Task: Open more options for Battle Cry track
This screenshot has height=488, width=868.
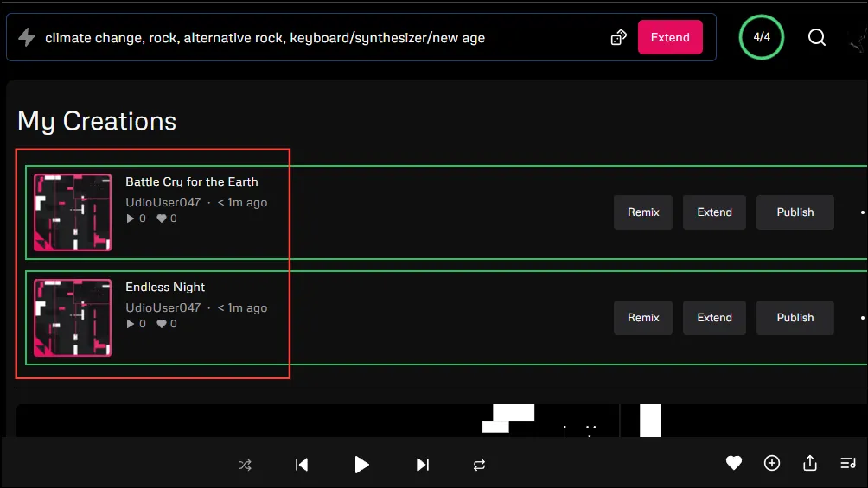Action: (x=862, y=212)
